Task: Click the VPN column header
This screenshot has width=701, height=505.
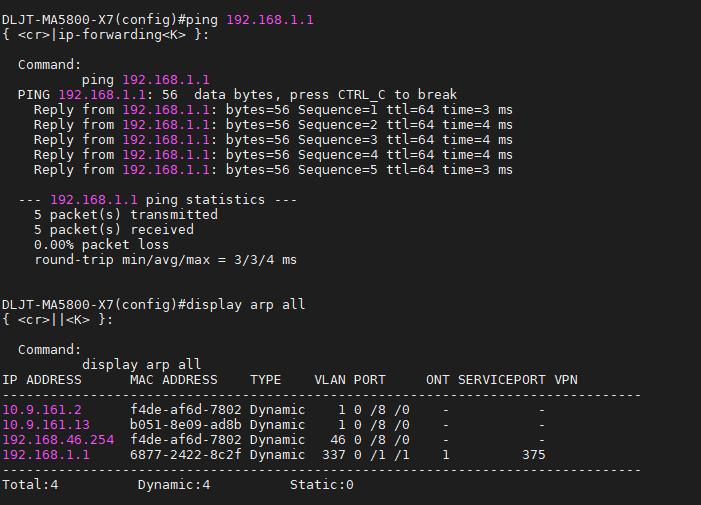Action: 566,380
